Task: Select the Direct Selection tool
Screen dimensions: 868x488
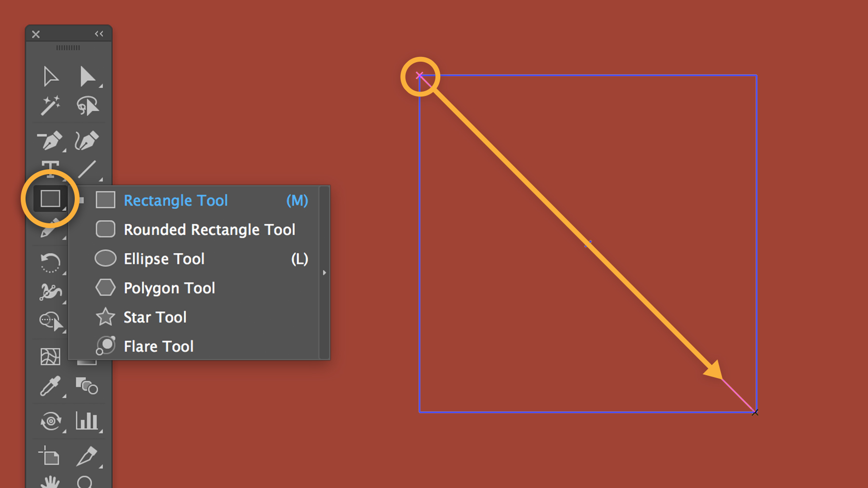Action: 87,77
